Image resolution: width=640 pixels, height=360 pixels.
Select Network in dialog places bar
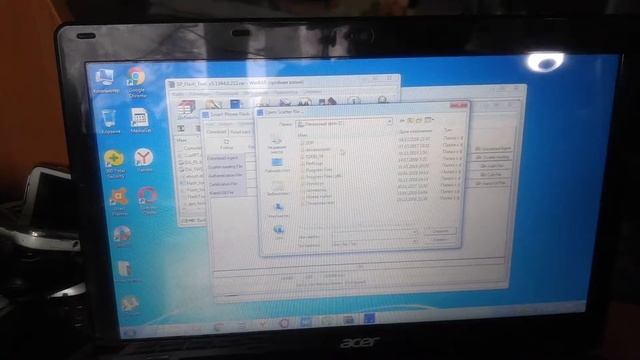click(x=279, y=232)
